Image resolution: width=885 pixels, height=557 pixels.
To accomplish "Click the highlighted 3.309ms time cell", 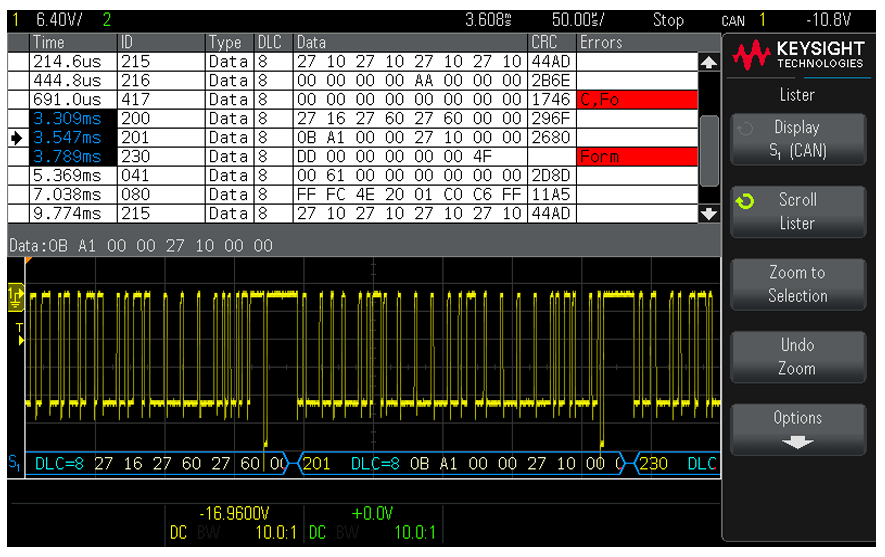I will tap(73, 119).
